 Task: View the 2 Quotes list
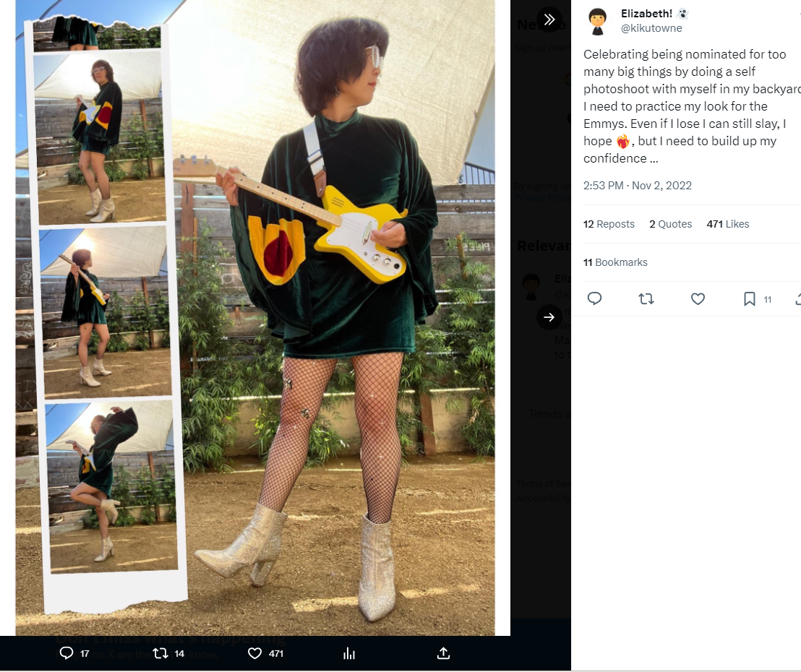click(x=671, y=224)
